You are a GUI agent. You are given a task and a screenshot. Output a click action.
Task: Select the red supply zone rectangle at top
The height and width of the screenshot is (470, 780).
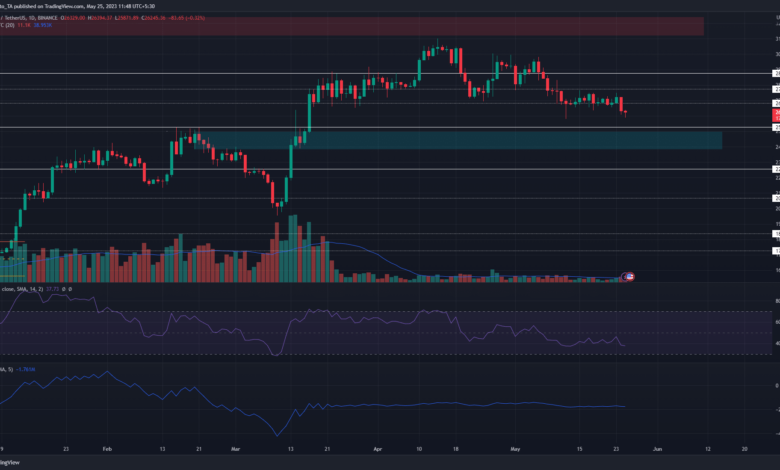tap(350, 26)
